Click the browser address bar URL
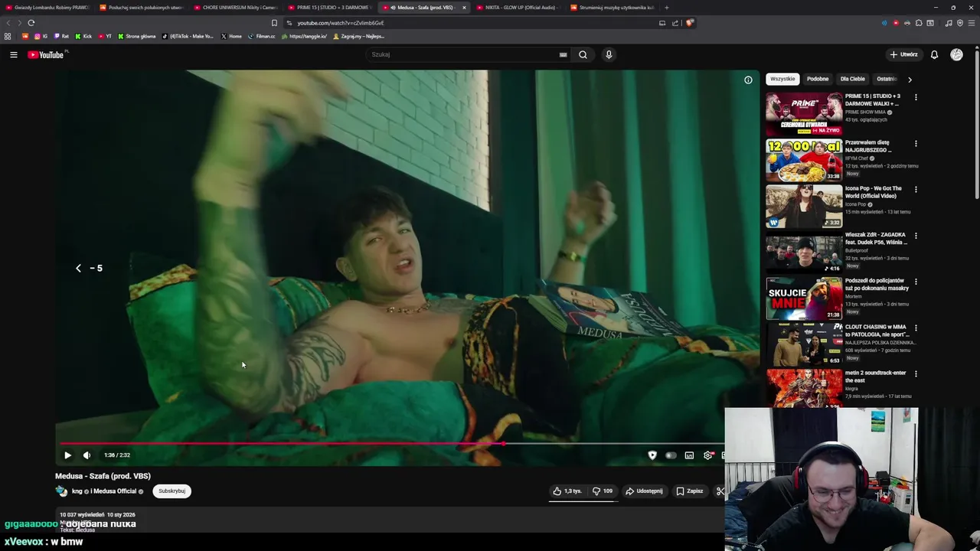 pyautogui.click(x=341, y=23)
